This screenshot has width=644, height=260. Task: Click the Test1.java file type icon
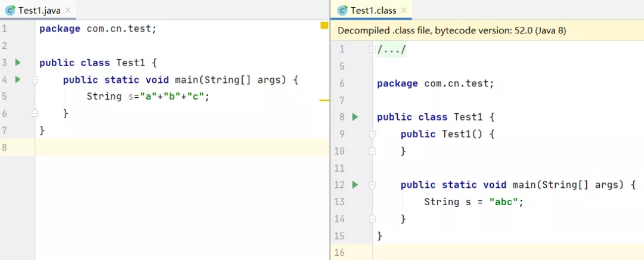[x=10, y=10]
